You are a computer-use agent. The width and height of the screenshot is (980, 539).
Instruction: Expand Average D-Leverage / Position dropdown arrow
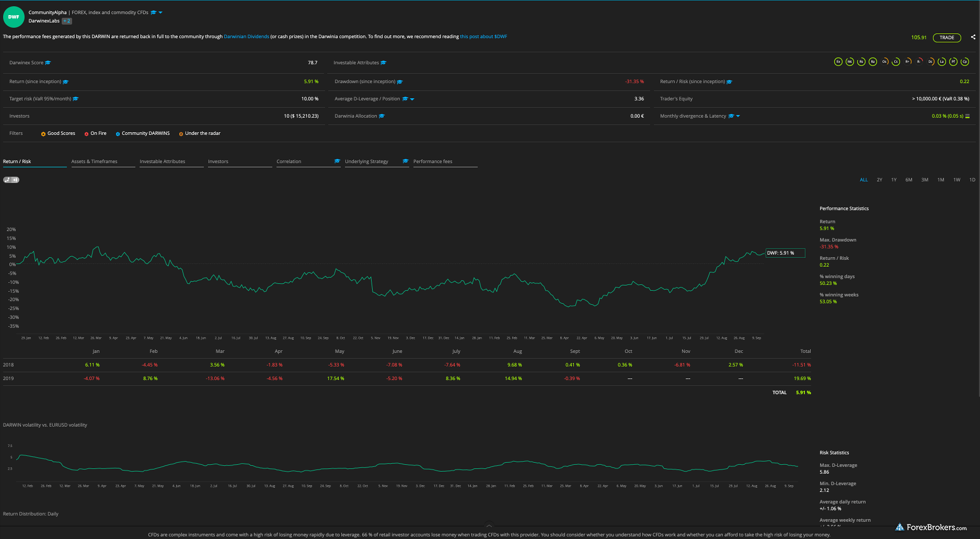[x=412, y=99]
